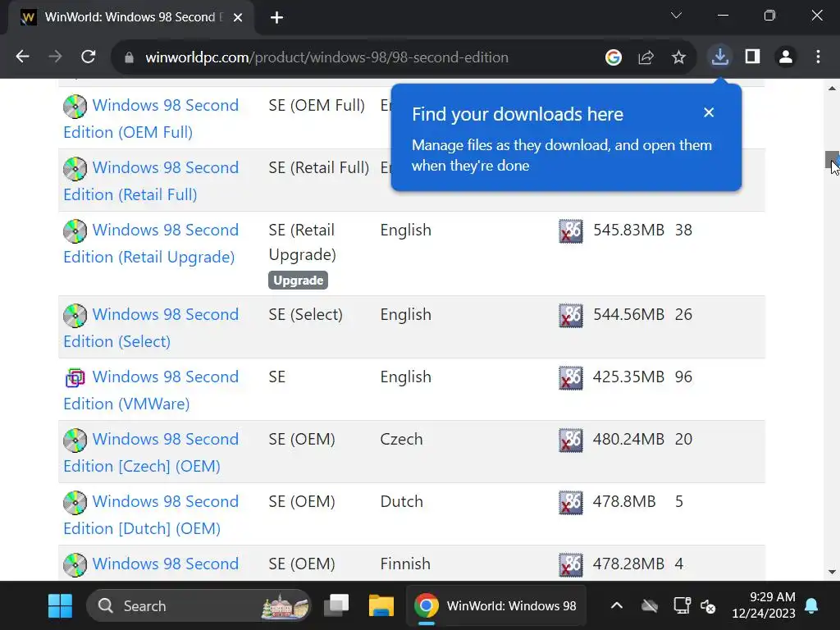Click the x86 icon in the 545.83MB row

pos(571,231)
